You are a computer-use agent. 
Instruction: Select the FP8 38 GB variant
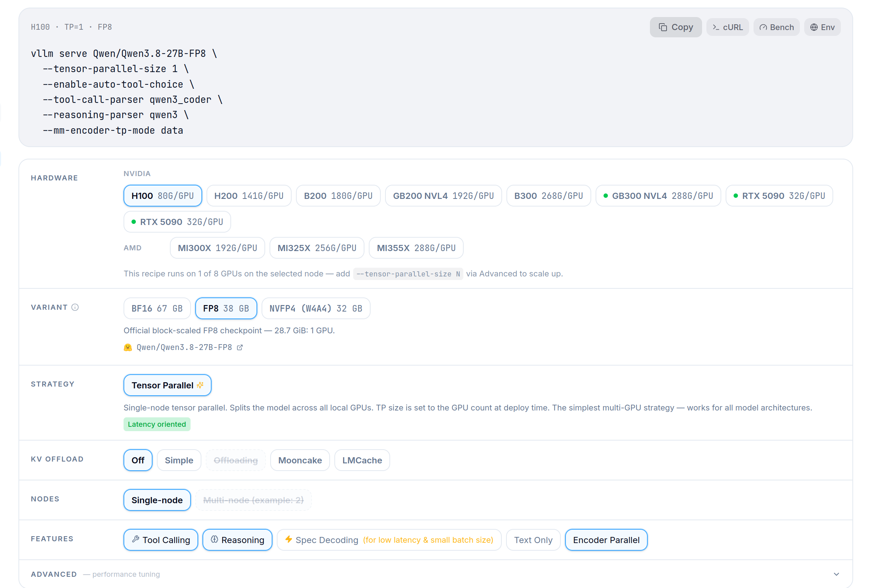(x=226, y=308)
